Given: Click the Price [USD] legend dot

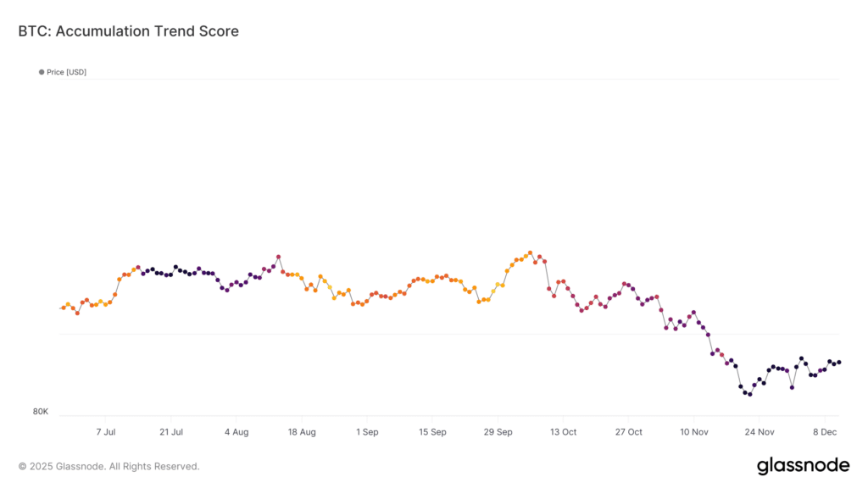Looking at the screenshot, I should click(42, 72).
